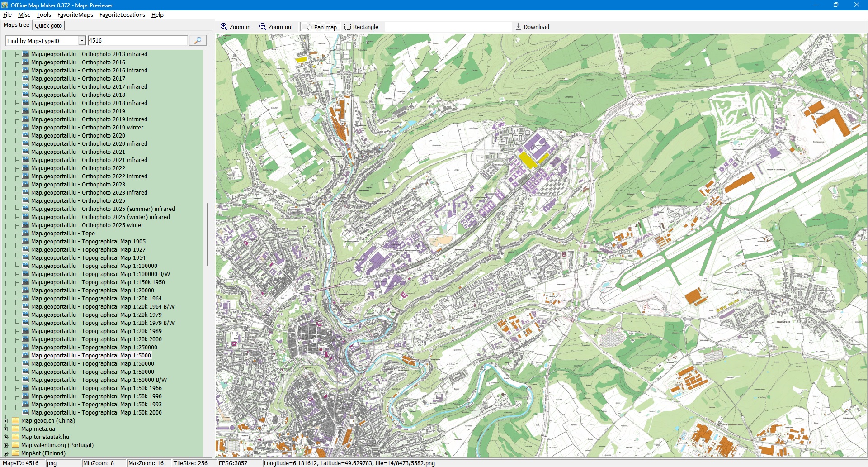Click folder icon of Map.meta.ua
Viewport: 868px width, 467px height.
click(x=15, y=429)
